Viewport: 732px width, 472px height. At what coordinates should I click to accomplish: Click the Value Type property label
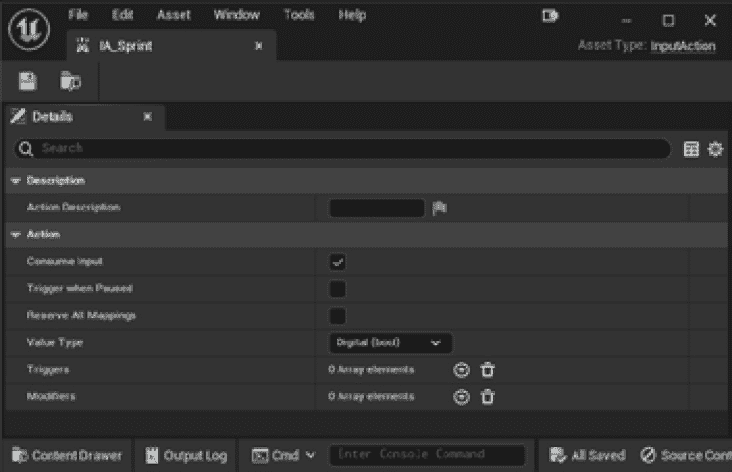click(x=55, y=343)
